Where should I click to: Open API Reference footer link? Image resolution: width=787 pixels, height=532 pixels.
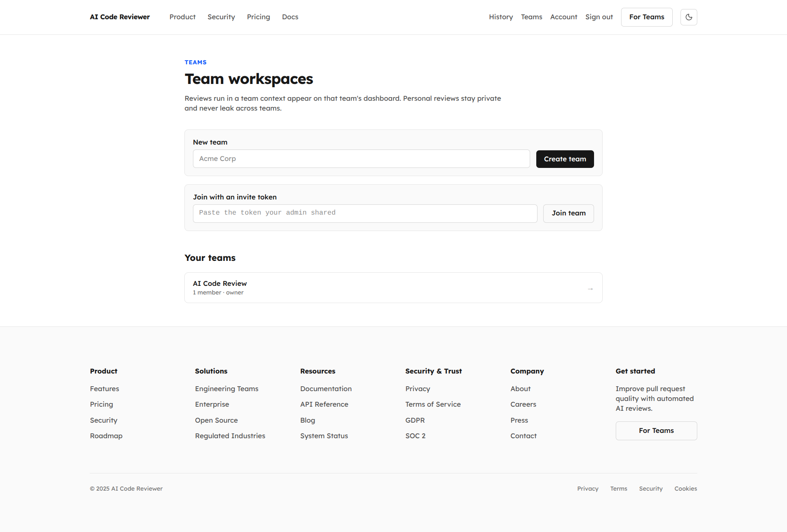(324, 404)
